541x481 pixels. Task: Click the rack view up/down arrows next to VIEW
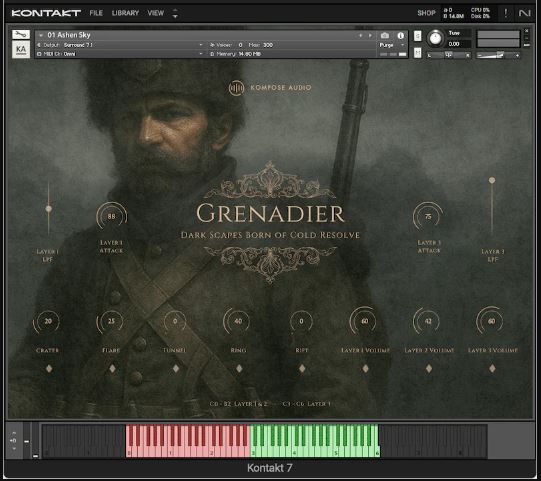point(175,13)
